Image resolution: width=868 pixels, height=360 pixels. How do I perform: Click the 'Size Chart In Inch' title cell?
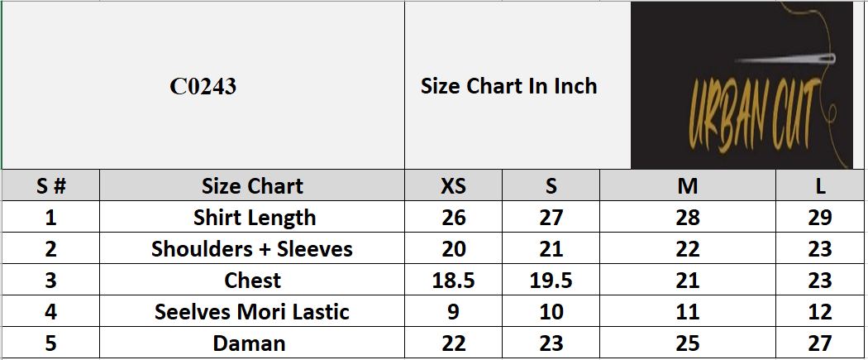508,86
